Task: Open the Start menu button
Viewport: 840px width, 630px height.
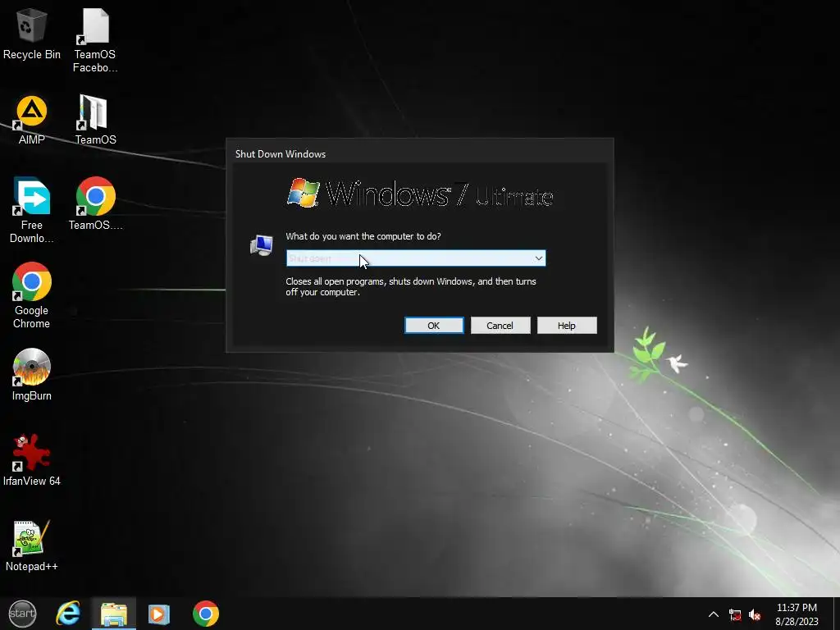Action: click(22, 614)
